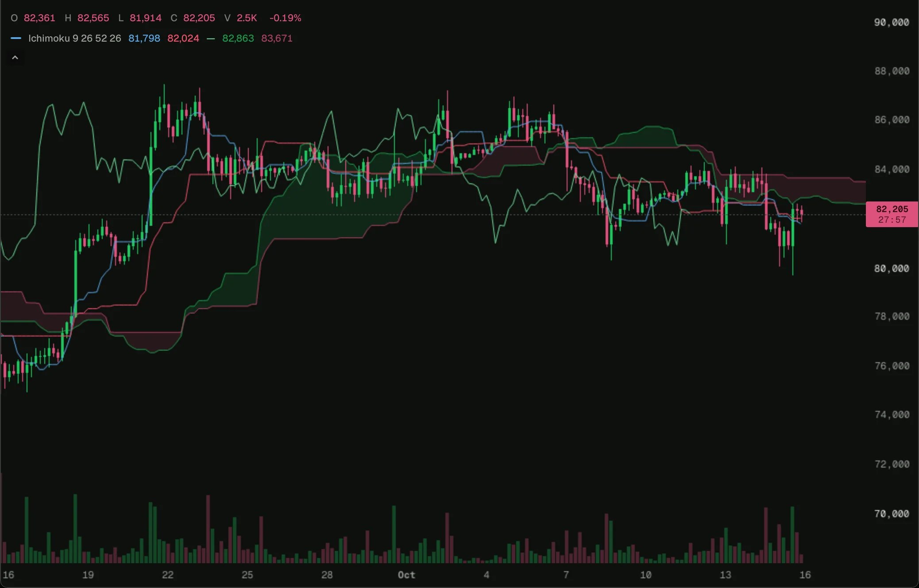Click the 13 date label on time axis
Image resolution: width=919 pixels, height=588 pixels.
tap(726, 575)
